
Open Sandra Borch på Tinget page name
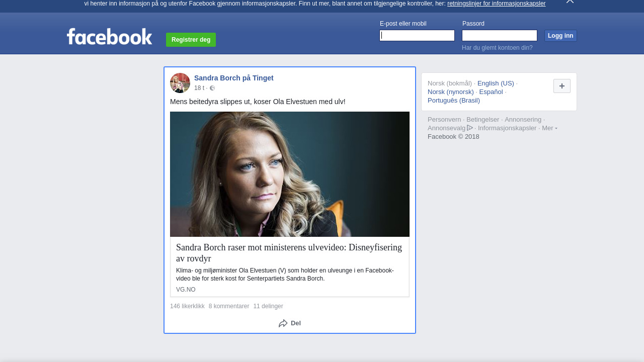pos(234,78)
